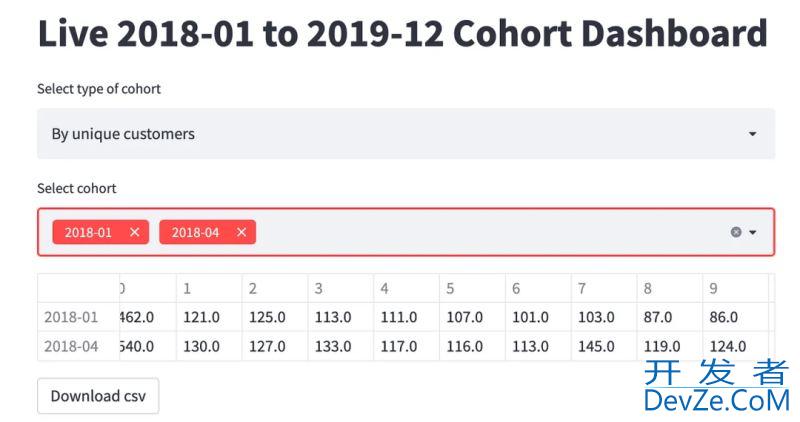800x422 pixels.
Task: Remove the 2018-01 cohort tag
Action: click(135, 232)
